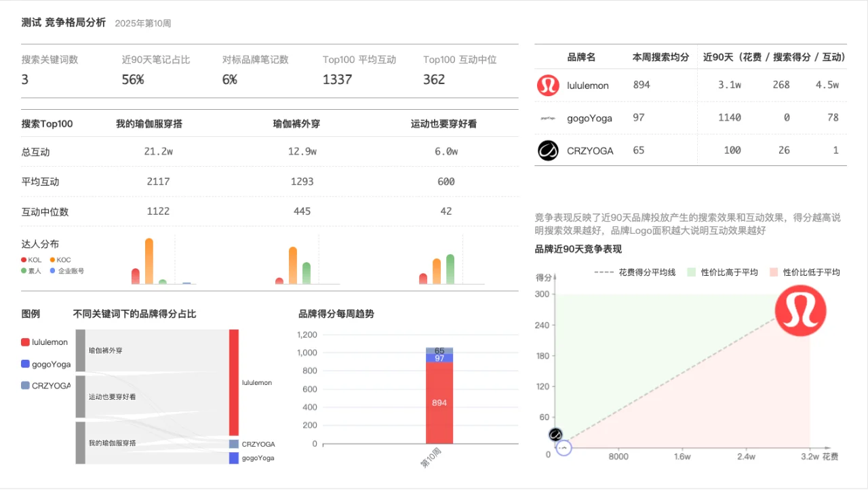Click the CRZYOGA logo in the brand table
868x490 pixels.
click(548, 150)
